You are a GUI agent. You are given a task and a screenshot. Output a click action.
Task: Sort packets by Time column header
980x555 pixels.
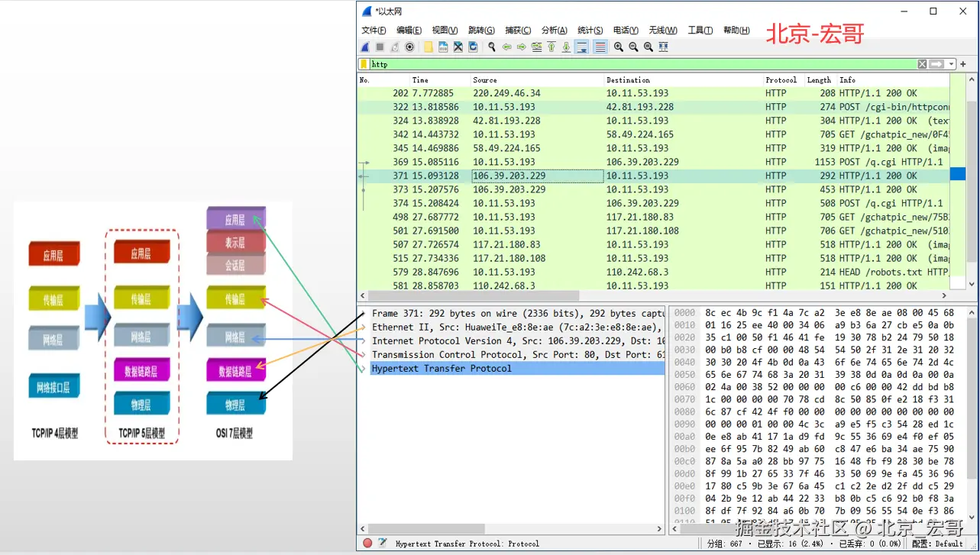click(440, 79)
